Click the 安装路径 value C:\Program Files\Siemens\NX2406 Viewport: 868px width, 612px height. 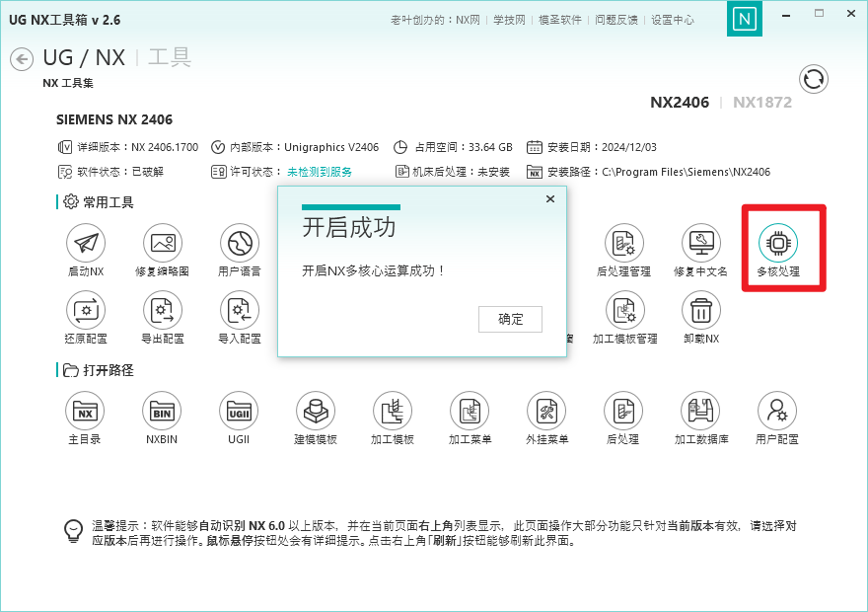pyautogui.click(x=686, y=172)
